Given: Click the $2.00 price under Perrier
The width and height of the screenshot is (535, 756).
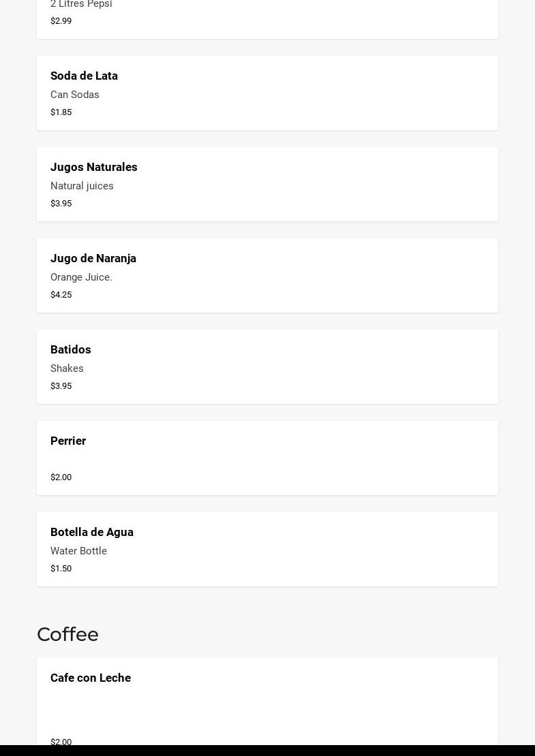Looking at the screenshot, I should pos(61,477).
